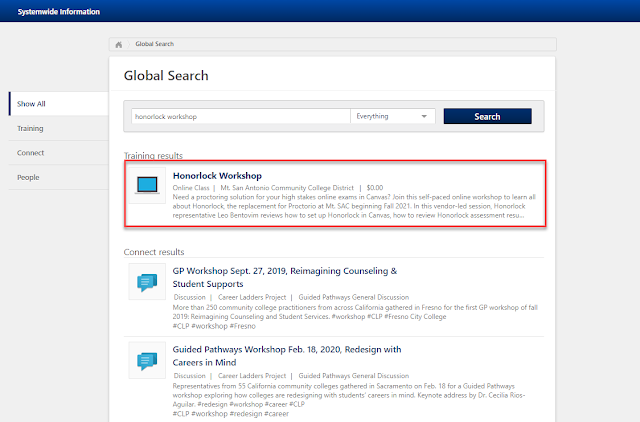Filter results by Training
640x422 pixels.
[x=59, y=128]
